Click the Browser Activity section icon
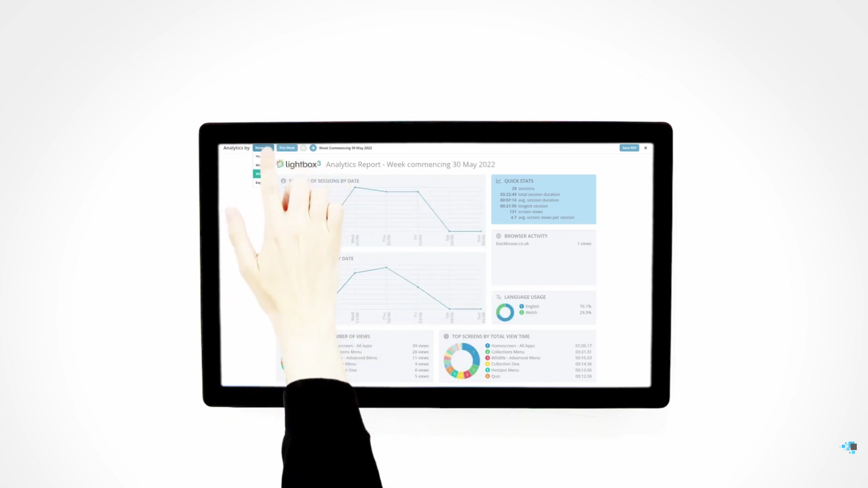The width and height of the screenshot is (868, 488). [499, 236]
